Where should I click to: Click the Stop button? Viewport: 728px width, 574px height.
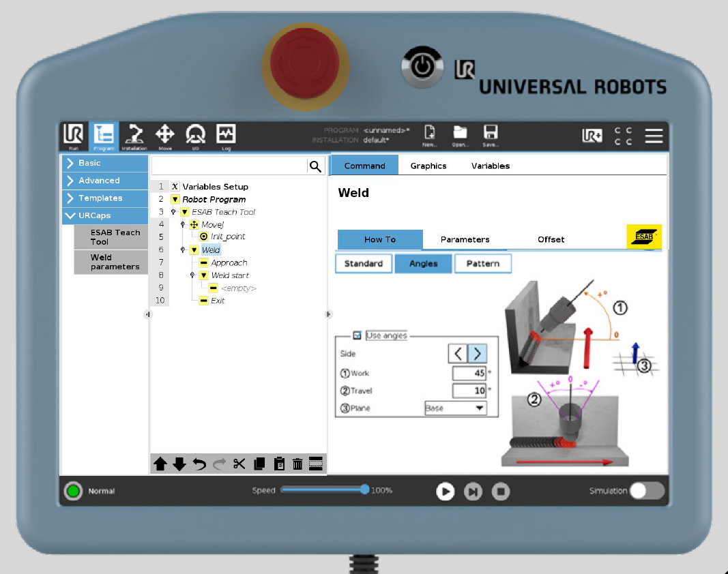(501, 492)
